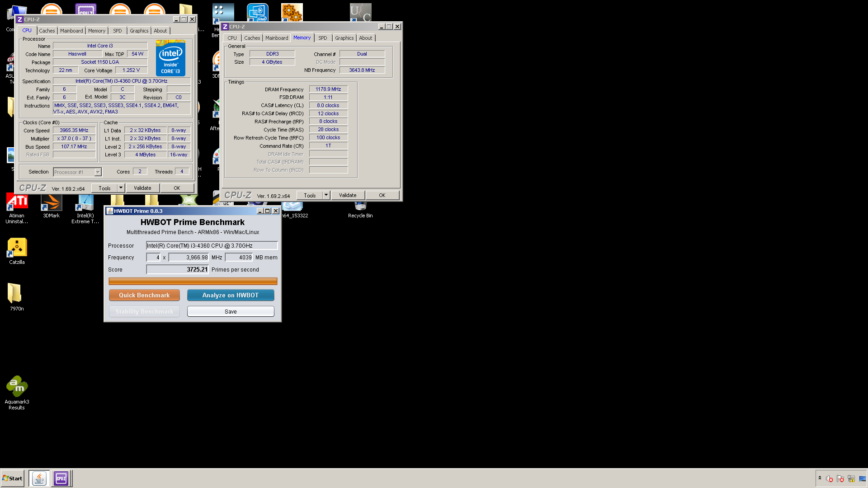
Task: Switch to About tab in right CPU-Z window
Action: click(366, 38)
